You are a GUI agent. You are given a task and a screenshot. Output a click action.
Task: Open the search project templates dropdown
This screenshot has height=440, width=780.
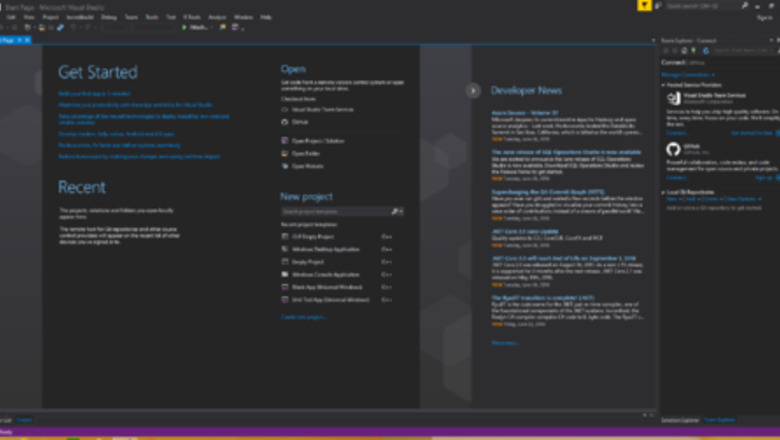click(x=400, y=212)
